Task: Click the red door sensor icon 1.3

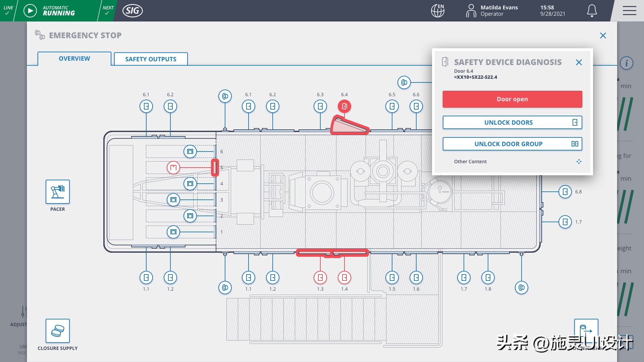Action: [x=320, y=278]
